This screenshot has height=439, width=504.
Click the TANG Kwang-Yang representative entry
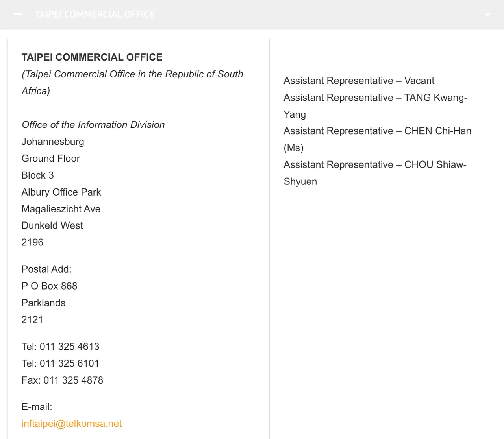(375, 98)
